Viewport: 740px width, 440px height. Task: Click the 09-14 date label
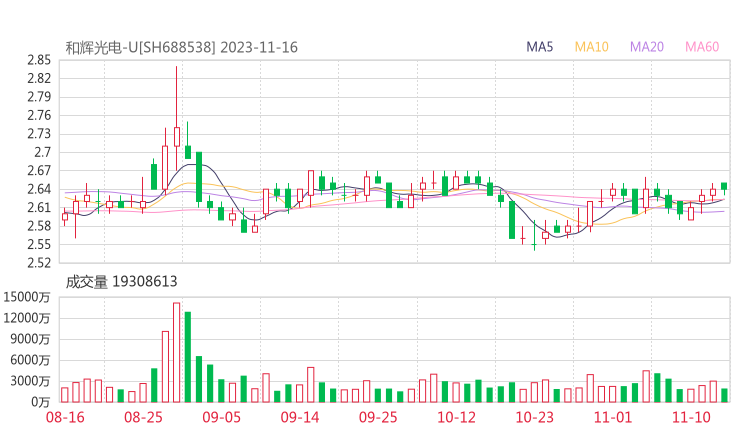point(300,418)
